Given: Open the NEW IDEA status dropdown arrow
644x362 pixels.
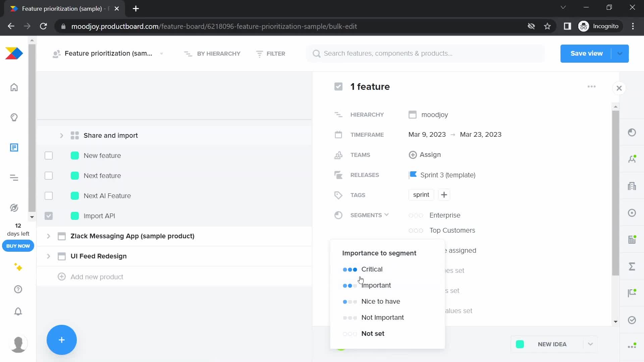Looking at the screenshot, I should (590, 344).
